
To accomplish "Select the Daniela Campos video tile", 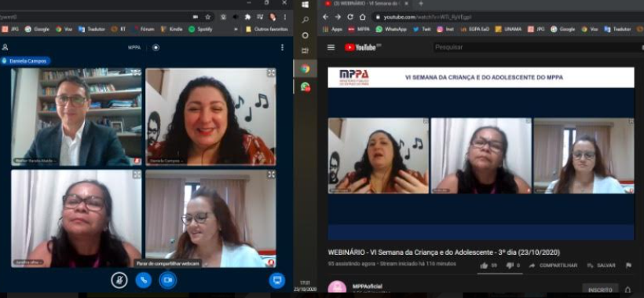I will 210,116.
